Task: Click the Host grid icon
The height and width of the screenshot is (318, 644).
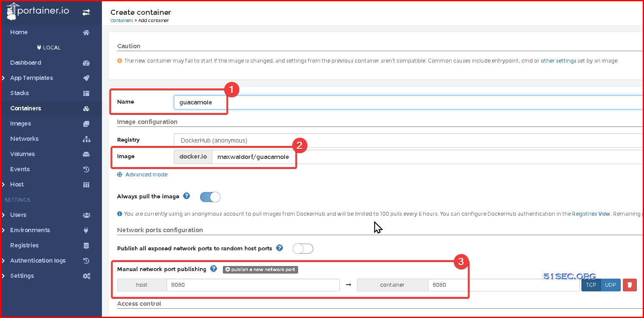Action: [86, 185]
